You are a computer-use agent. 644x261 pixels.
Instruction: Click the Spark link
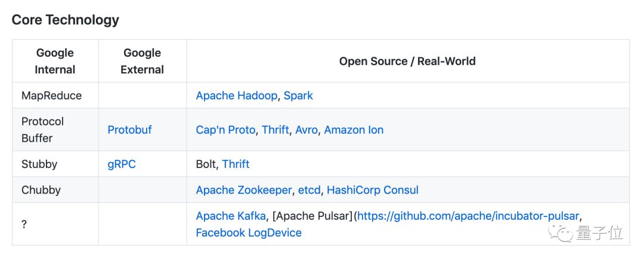[x=298, y=95]
